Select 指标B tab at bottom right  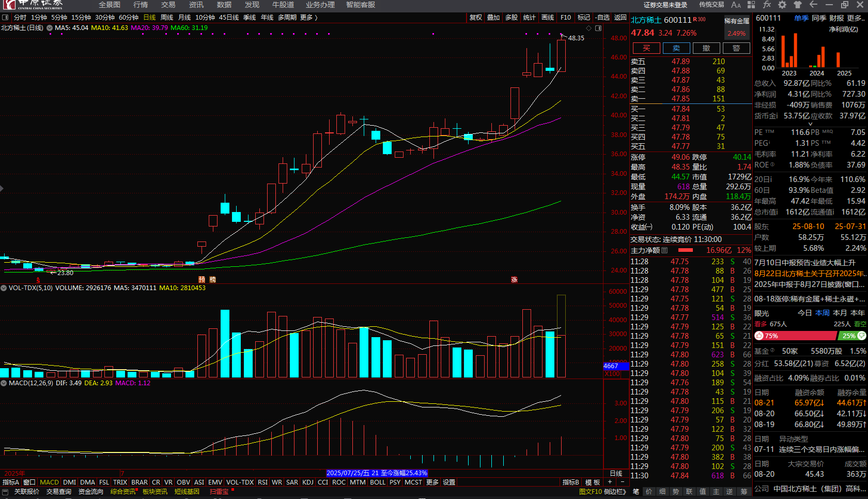(571, 482)
